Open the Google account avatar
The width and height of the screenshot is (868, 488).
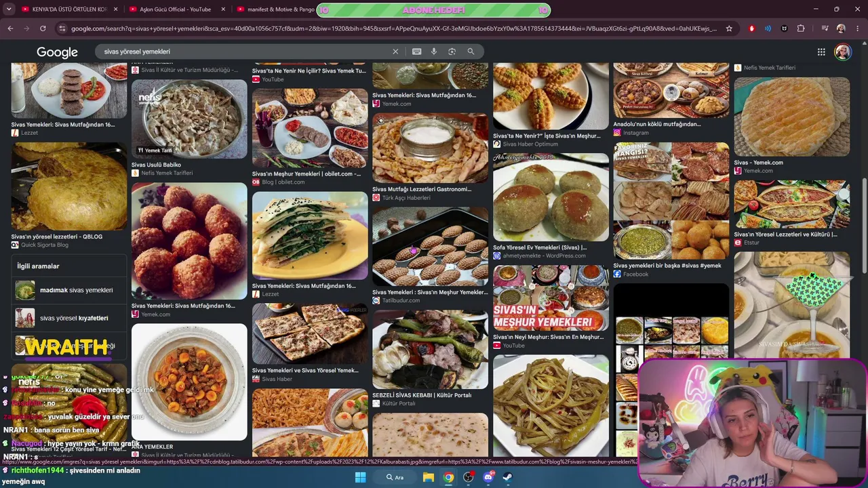pyautogui.click(x=843, y=52)
